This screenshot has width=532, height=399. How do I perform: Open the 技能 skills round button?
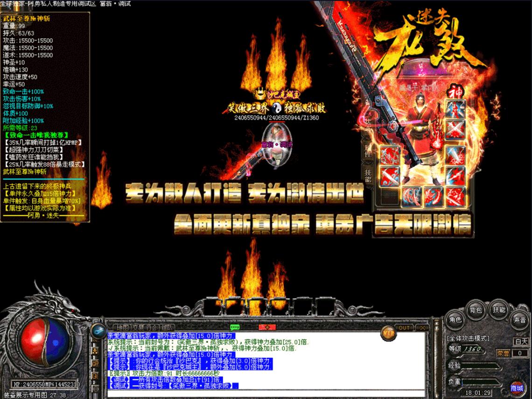pos(499,309)
